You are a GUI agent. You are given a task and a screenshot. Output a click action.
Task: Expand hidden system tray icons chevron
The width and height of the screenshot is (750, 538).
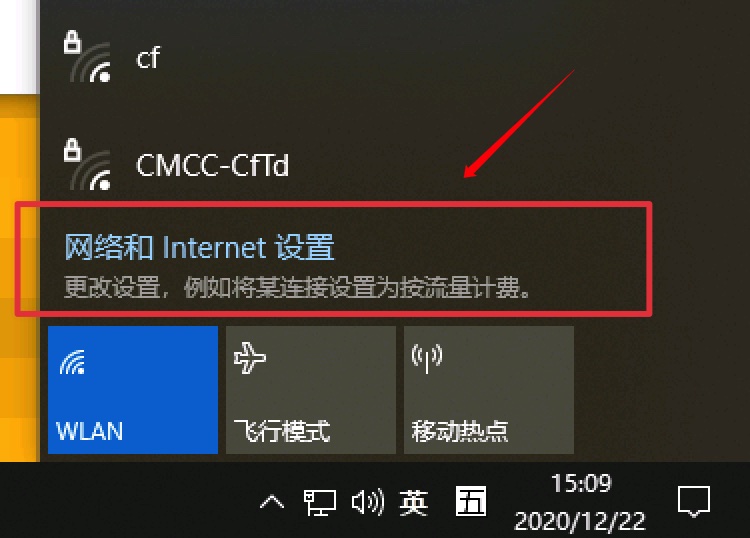coord(272,503)
